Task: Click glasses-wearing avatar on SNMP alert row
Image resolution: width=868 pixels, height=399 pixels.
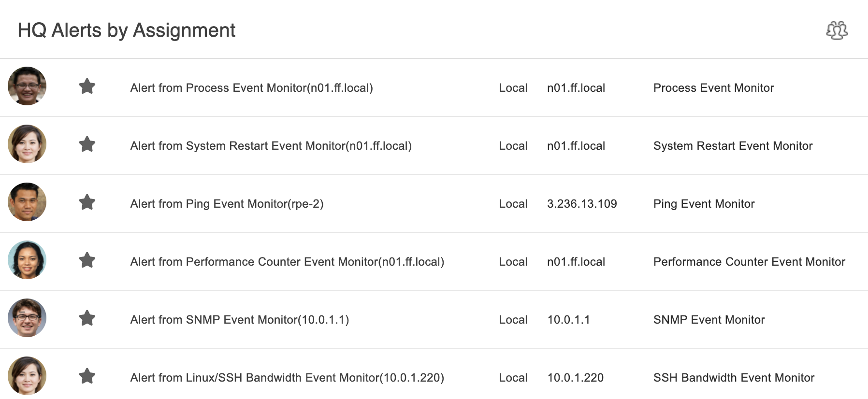Action: (x=27, y=318)
